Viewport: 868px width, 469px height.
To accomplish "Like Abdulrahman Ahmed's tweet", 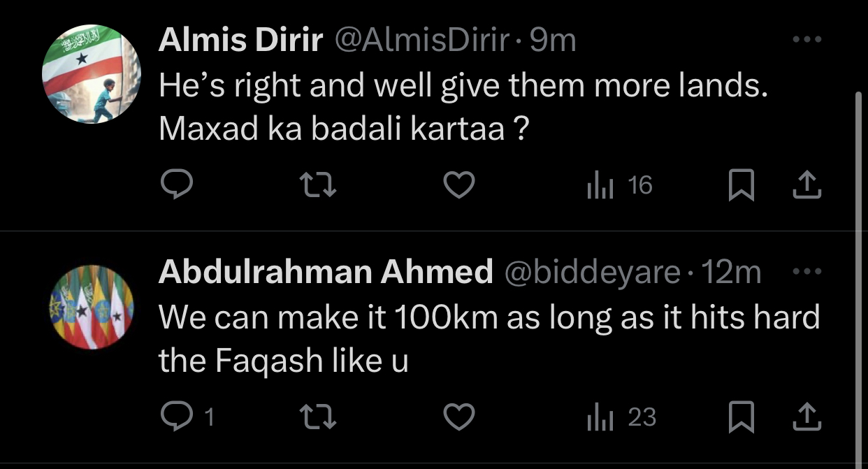I will point(460,417).
